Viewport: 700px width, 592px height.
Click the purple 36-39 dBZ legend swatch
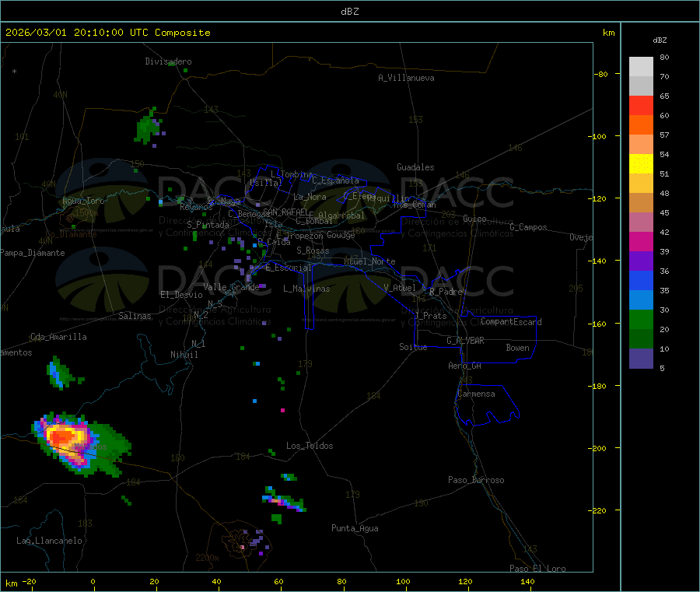pos(641,261)
